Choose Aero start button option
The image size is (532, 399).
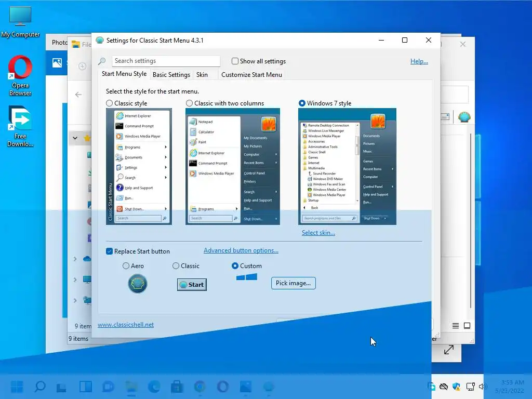point(126,265)
